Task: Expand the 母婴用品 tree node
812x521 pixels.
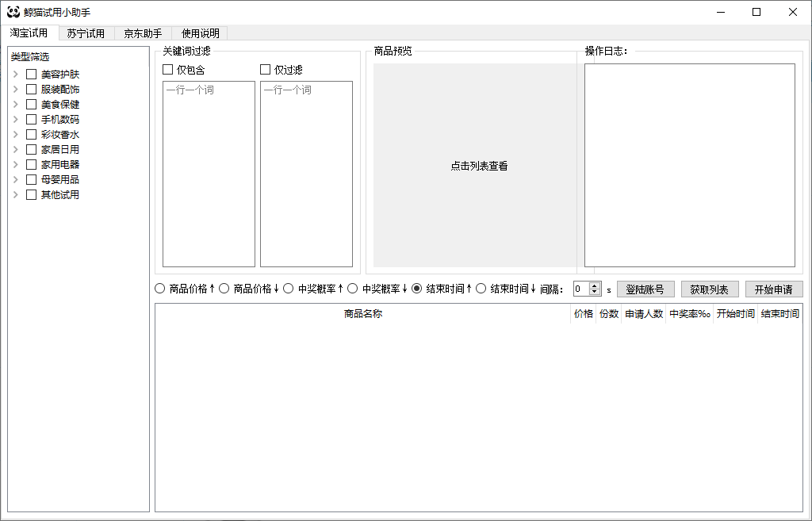Action: coord(16,179)
